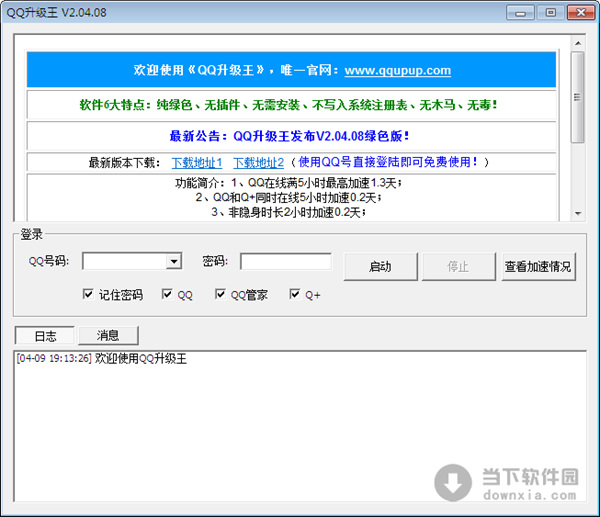Click the 下载地址1 download link

(197, 162)
